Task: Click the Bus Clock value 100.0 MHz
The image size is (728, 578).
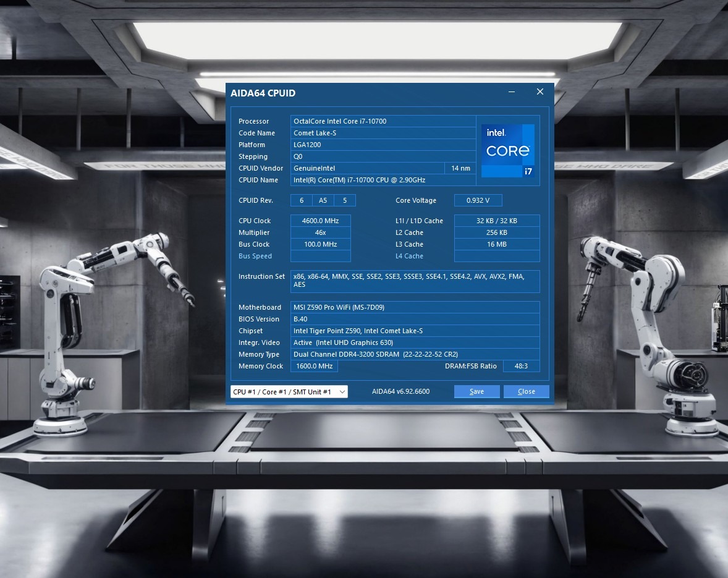Action: point(320,244)
